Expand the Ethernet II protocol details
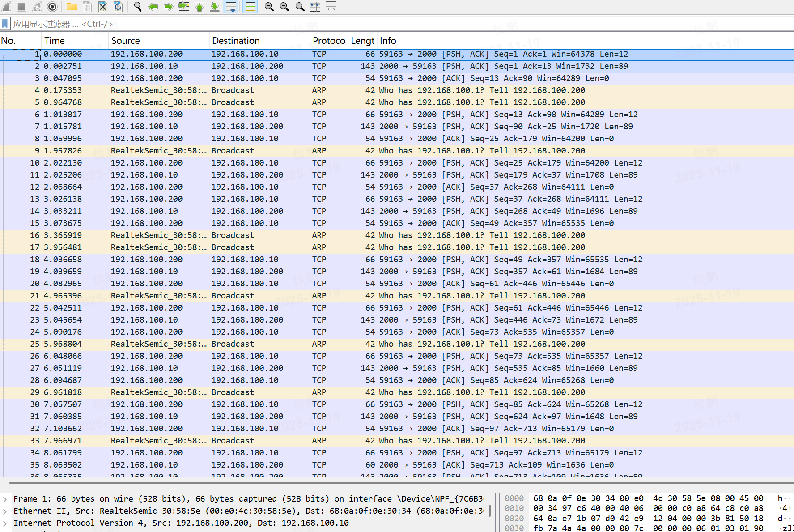Image resolution: width=794 pixels, height=532 pixels. [x=5, y=511]
